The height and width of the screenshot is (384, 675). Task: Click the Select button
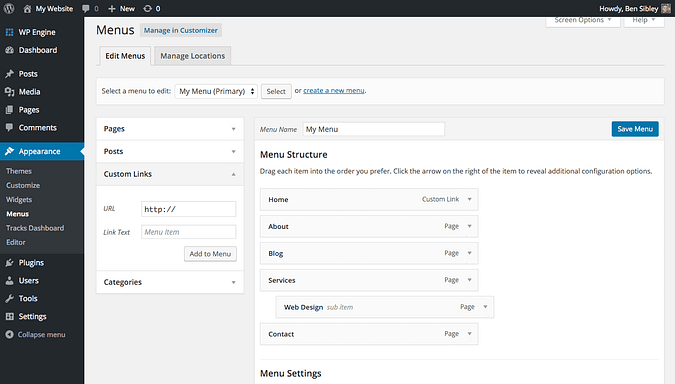coord(276,91)
